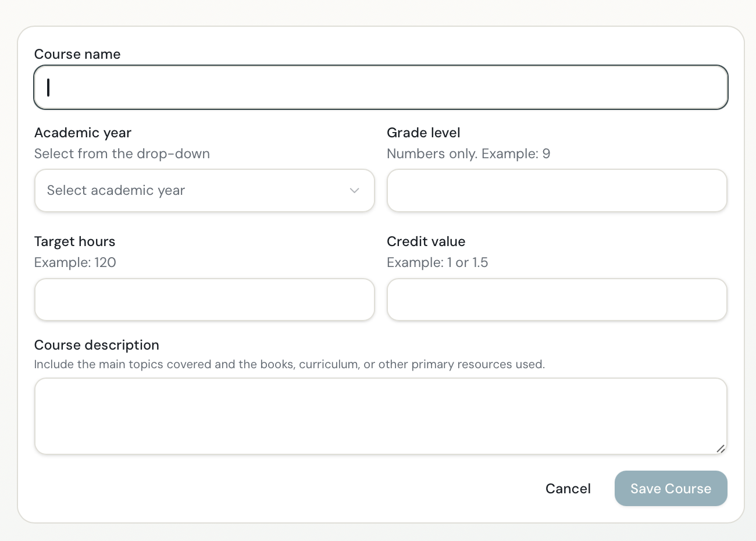756x541 pixels.
Task: Click the 'Academic year' label
Action: coord(83,133)
